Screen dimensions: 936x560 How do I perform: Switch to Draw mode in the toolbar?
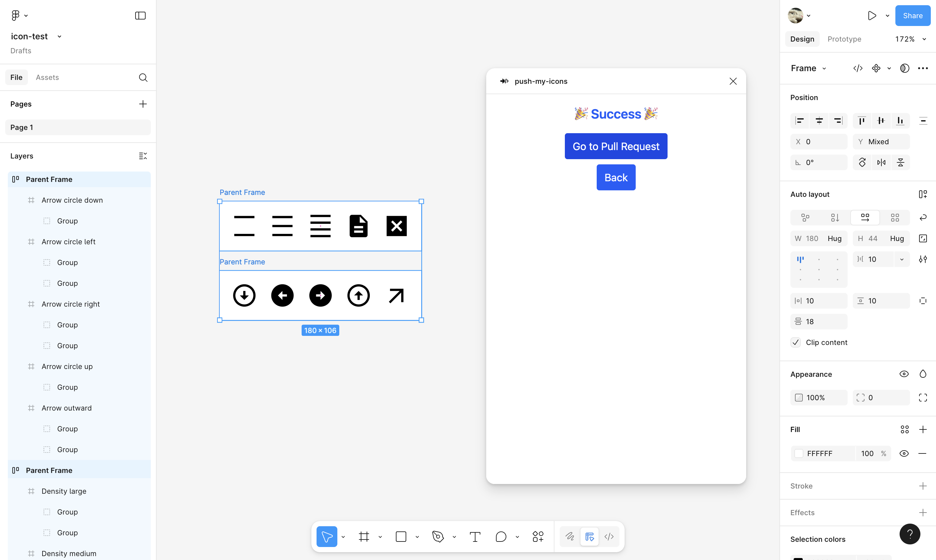pyautogui.click(x=570, y=536)
